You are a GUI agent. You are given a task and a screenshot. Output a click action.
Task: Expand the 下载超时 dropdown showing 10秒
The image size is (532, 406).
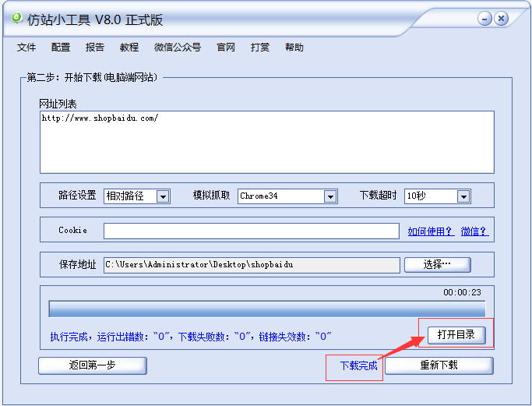click(463, 196)
